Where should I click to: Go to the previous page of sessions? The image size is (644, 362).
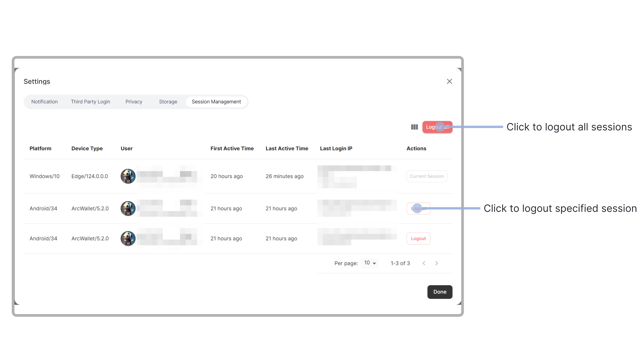[424, 263]
